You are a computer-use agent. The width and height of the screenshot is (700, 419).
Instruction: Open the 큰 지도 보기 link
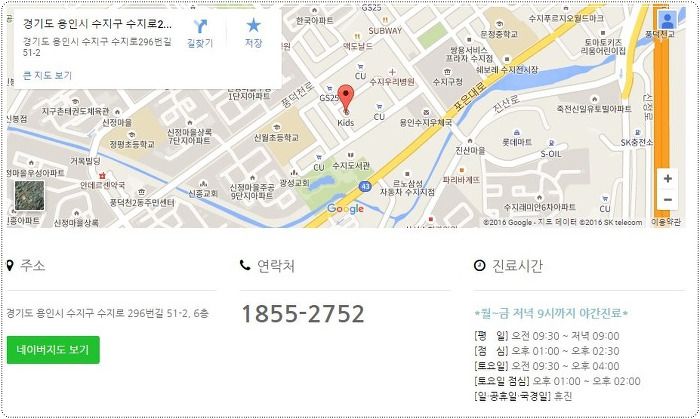click(x=47, y=75)
